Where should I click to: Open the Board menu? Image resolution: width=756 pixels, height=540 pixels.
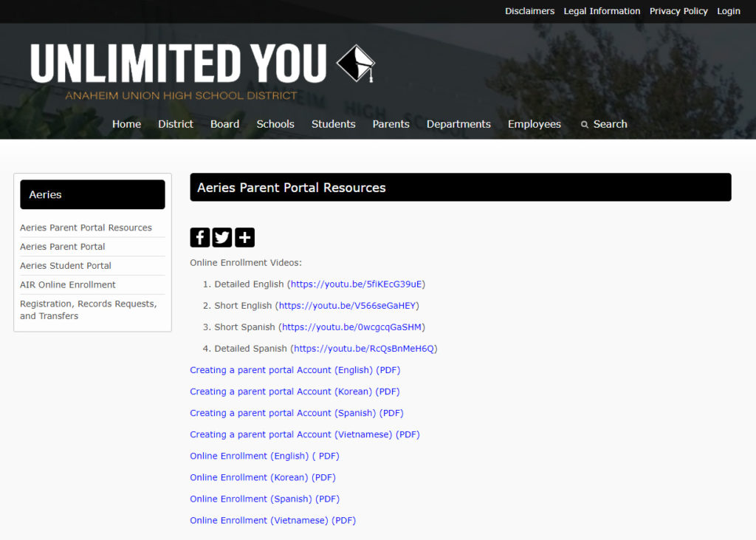coord(224,124)
